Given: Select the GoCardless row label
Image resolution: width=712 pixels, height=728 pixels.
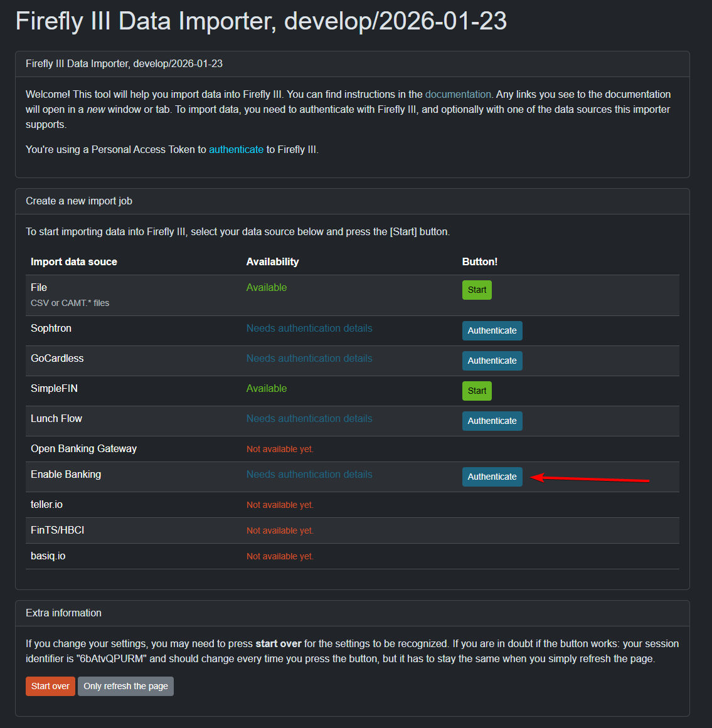Looking at the screenshot, I should (57, 359).
